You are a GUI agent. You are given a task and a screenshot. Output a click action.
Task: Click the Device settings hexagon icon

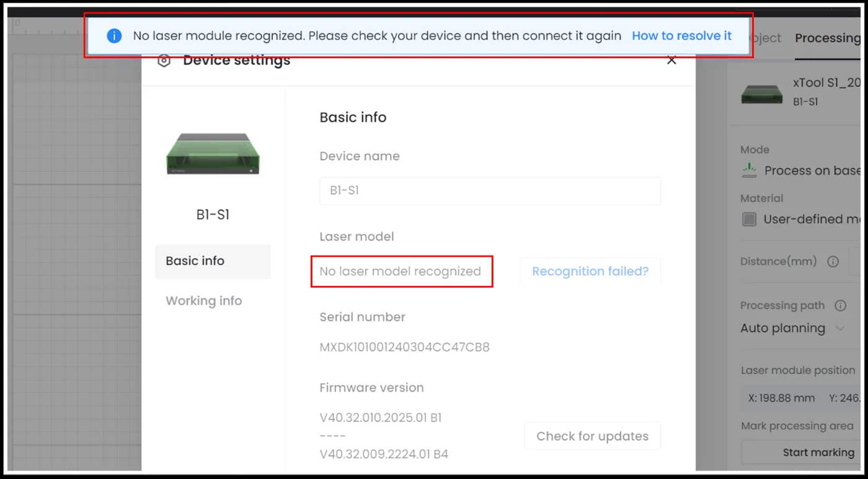[x=164, y=61]
